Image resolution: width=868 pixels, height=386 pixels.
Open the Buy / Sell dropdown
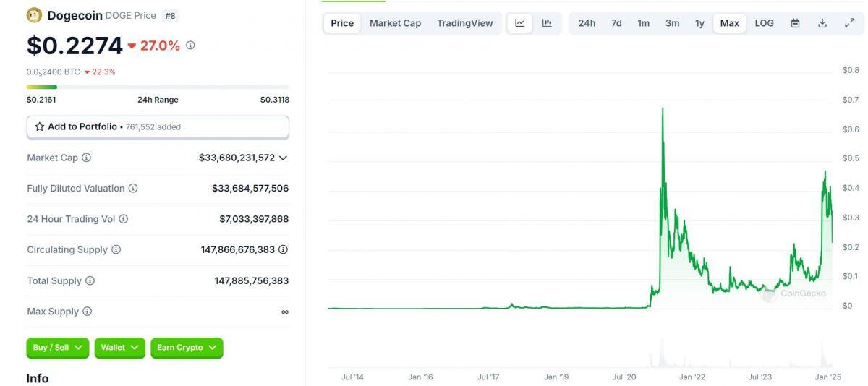pyautogui.click(x=58, y=348)
